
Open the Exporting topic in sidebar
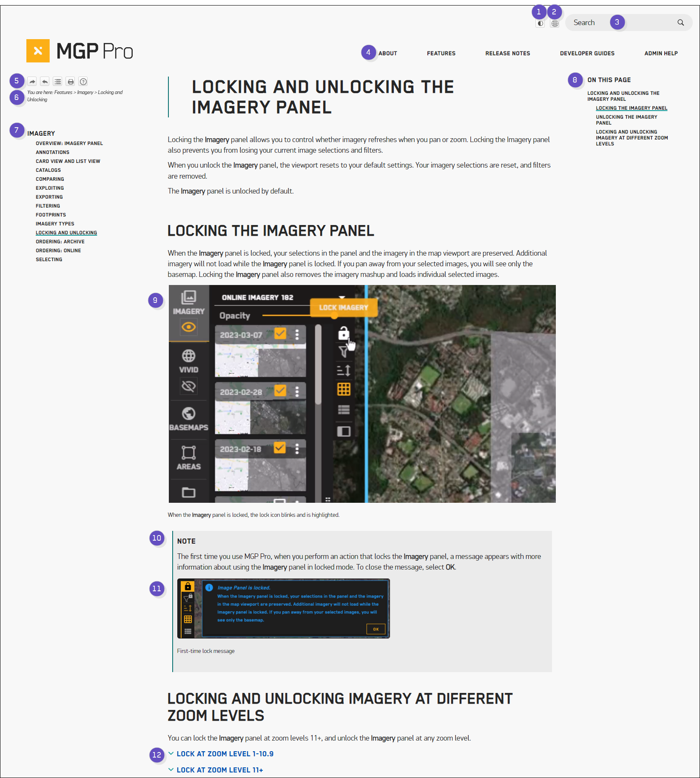pos(49,197)
